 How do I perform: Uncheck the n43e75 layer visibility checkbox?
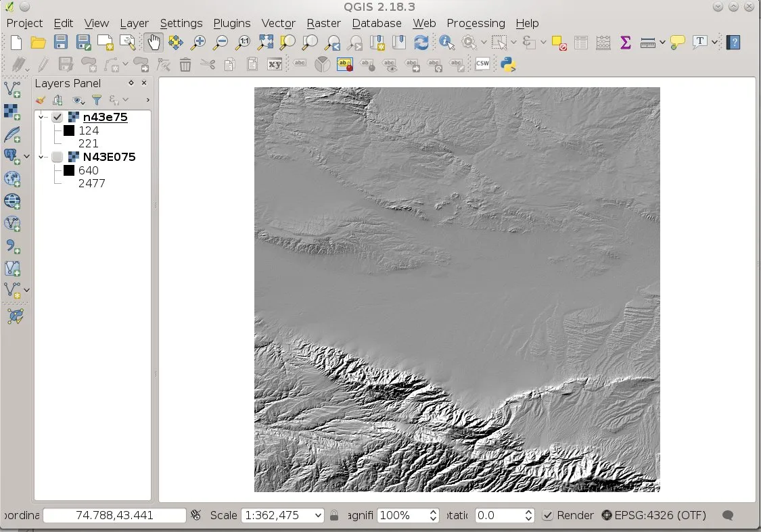pyautogui.click(x=57, y=118)
